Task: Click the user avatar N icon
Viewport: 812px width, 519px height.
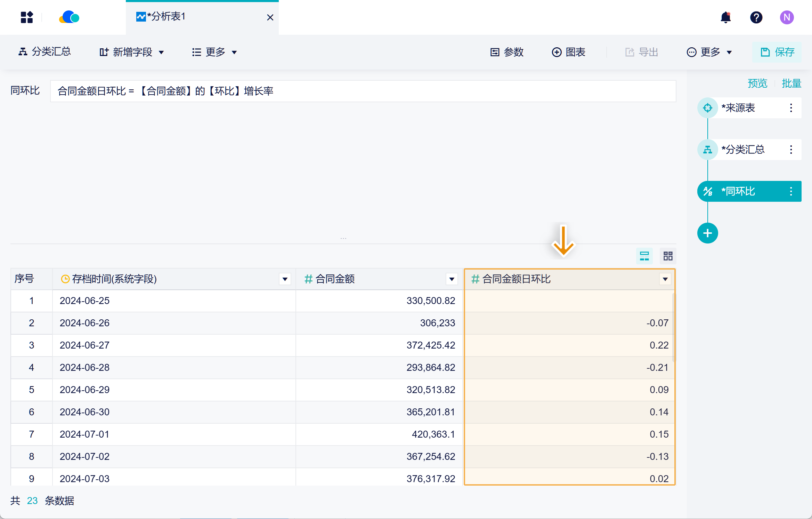Action: (x=787, y=17)
